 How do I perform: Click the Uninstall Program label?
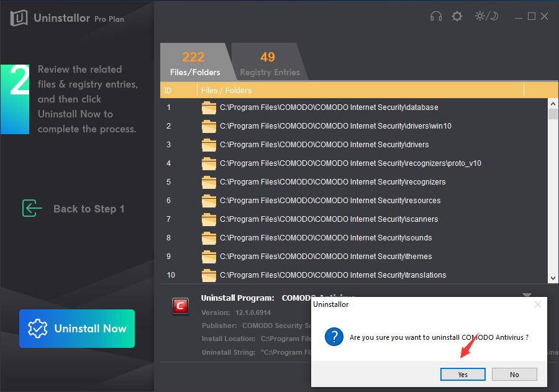pos(238,298)
